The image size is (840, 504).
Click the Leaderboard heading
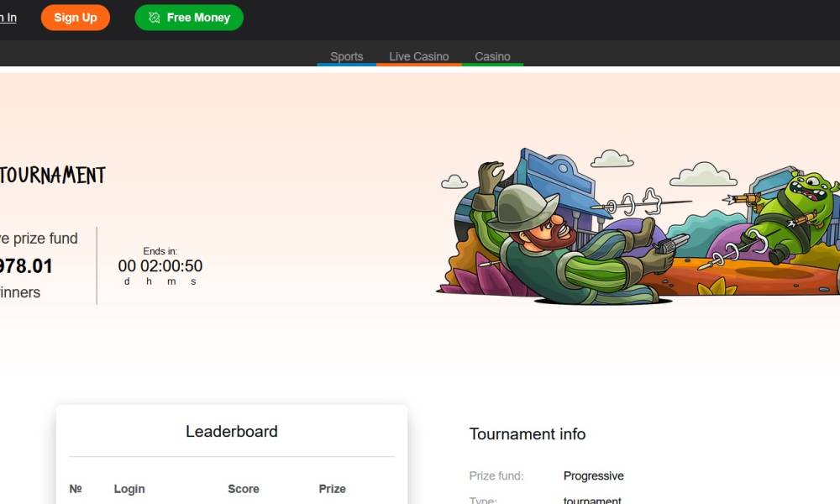click(232, 431)
